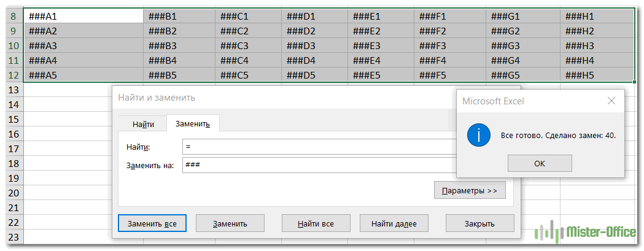Click the Найти search text field
The image size is (644, 251).
[319, 147]
